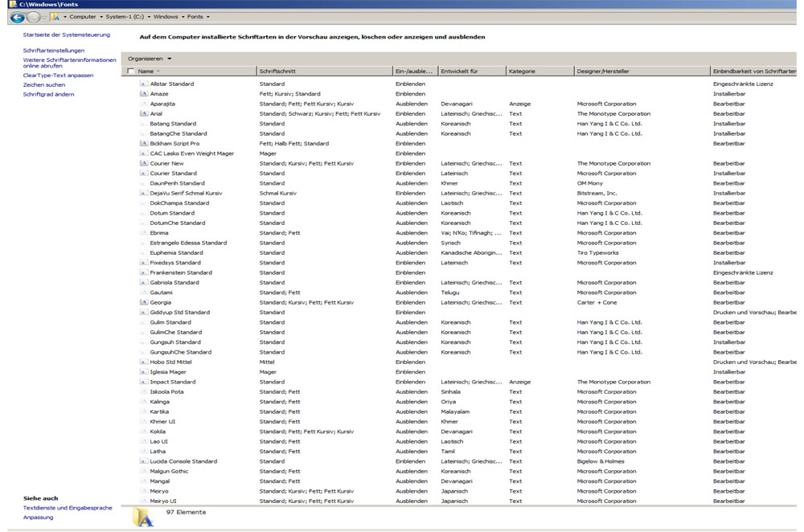Viewport: 804px width, 532px height.
Task: Open the Organisieren dropdown menu
Action: point(150,59)
